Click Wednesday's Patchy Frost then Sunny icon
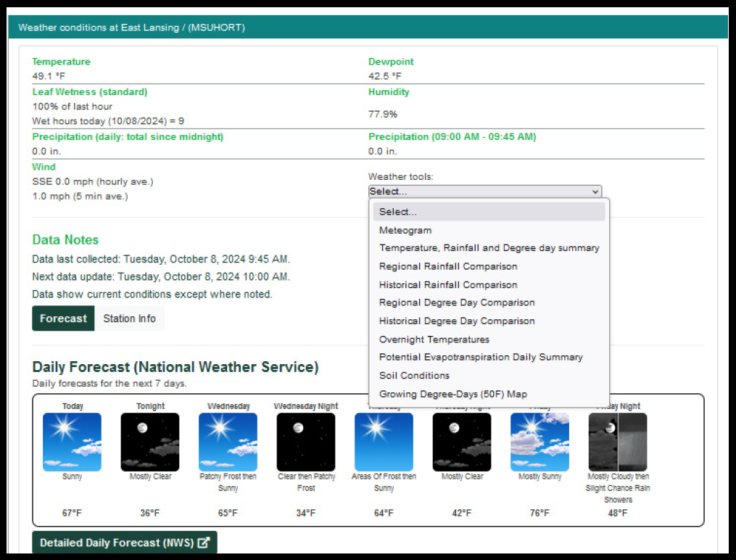 click(x=228, y=441)
